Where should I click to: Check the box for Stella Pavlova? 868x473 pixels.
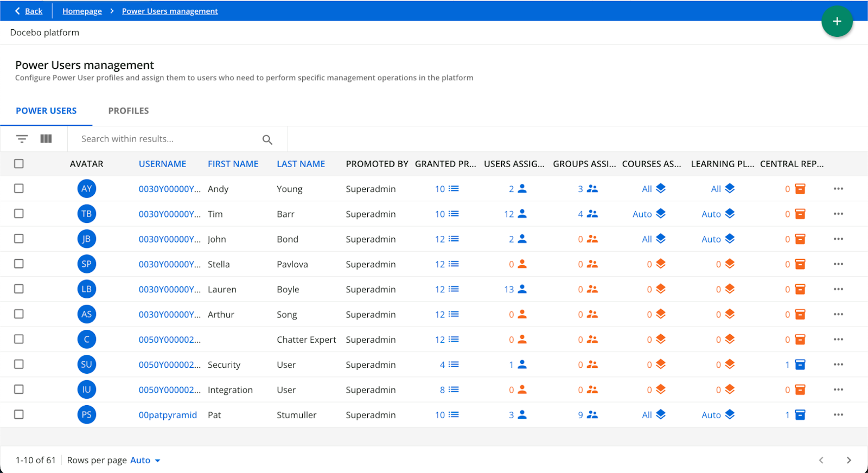(x=19, y=264)
